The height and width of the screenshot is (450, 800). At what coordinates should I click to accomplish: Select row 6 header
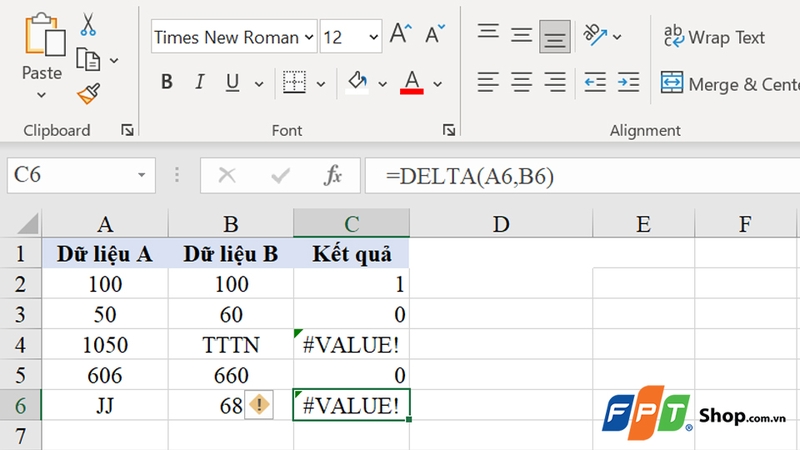[x=20, y=406]
